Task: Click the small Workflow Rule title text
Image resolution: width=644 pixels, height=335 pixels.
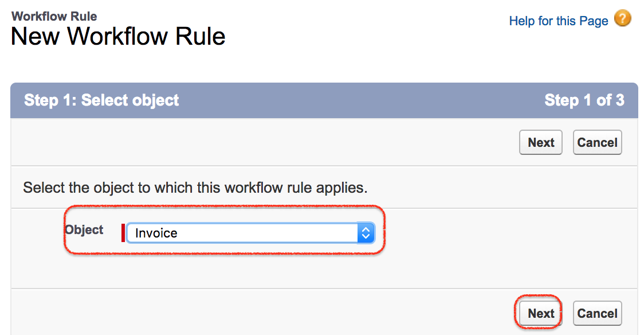Action: 54,16
